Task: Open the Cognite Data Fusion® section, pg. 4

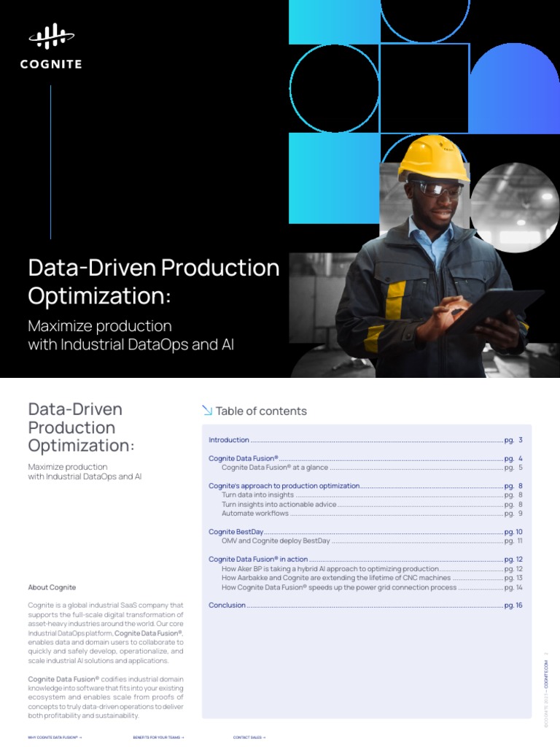Action: point(365,458)
